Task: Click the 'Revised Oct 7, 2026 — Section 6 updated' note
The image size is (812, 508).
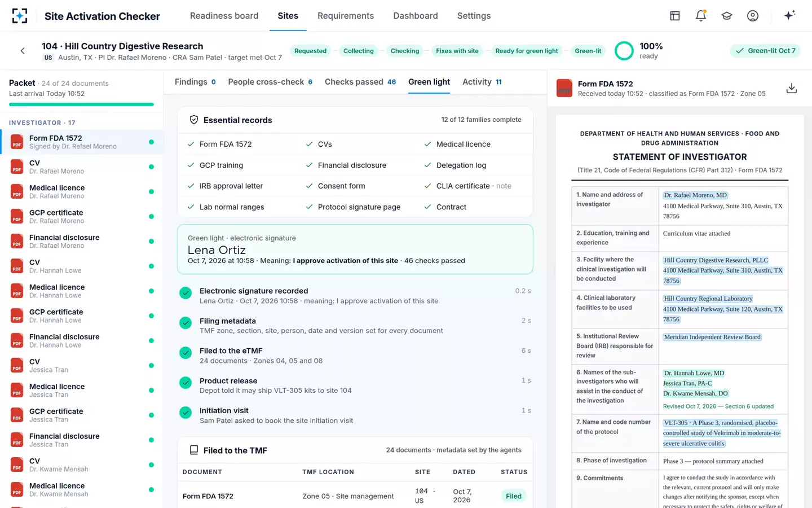Action: coord(718,406)
